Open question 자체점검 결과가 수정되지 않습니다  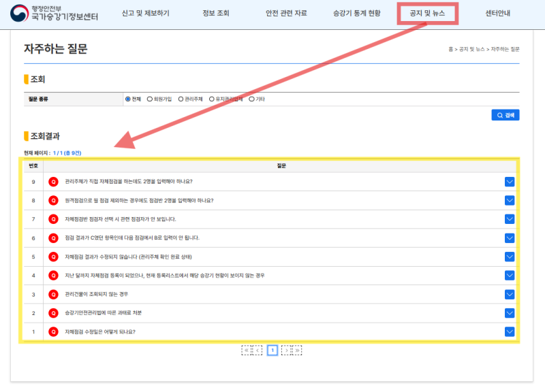[x=128, y=257]
